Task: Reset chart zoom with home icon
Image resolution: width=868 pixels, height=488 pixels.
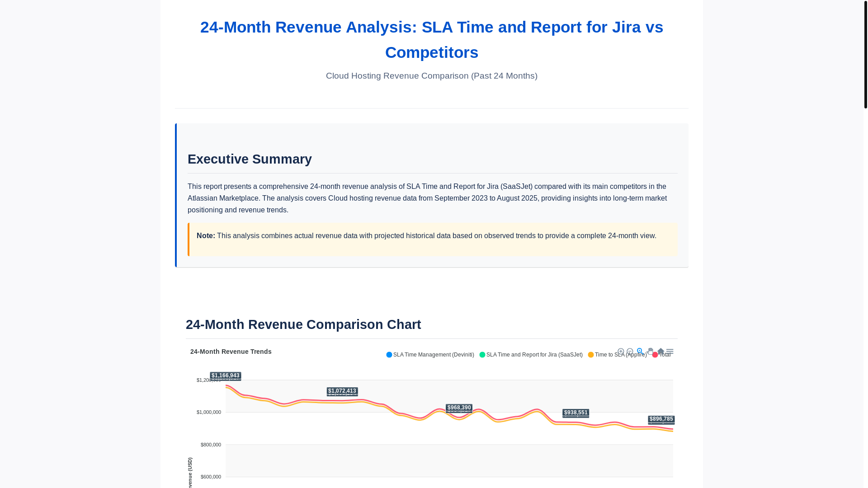Action: (x=660, y=351)
